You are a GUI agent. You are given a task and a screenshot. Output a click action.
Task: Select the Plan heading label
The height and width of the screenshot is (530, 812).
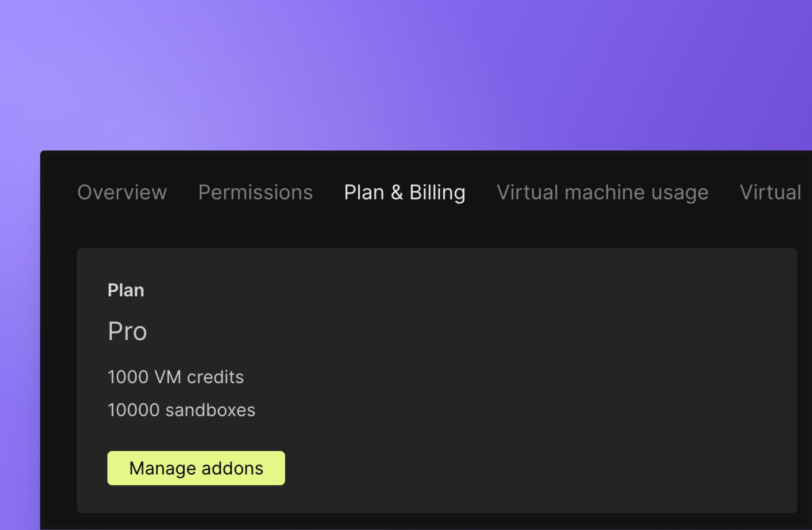coord(126,290)
